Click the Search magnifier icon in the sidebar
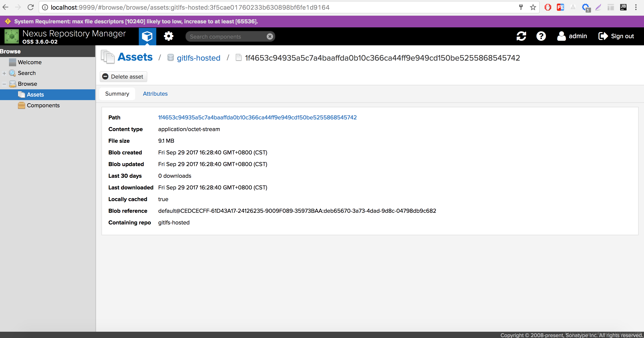Image resolution: width=644 pixels, height=338 pixels. [13, 73]
